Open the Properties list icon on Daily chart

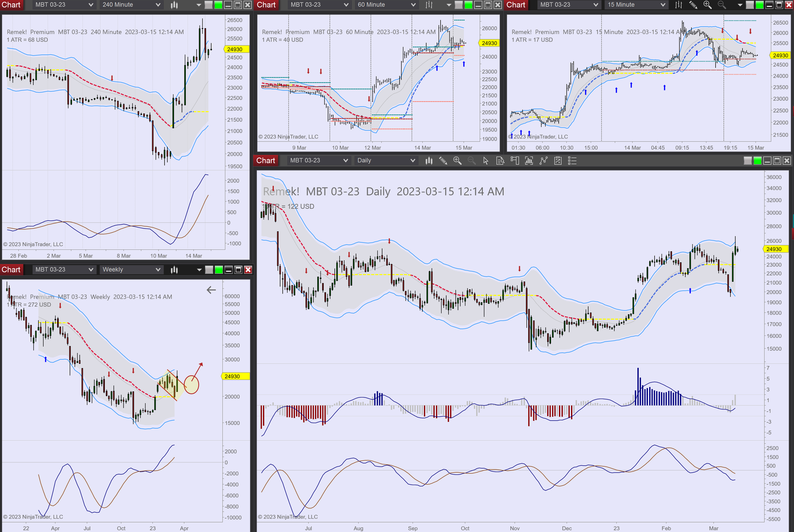click(x=572, y=161)
